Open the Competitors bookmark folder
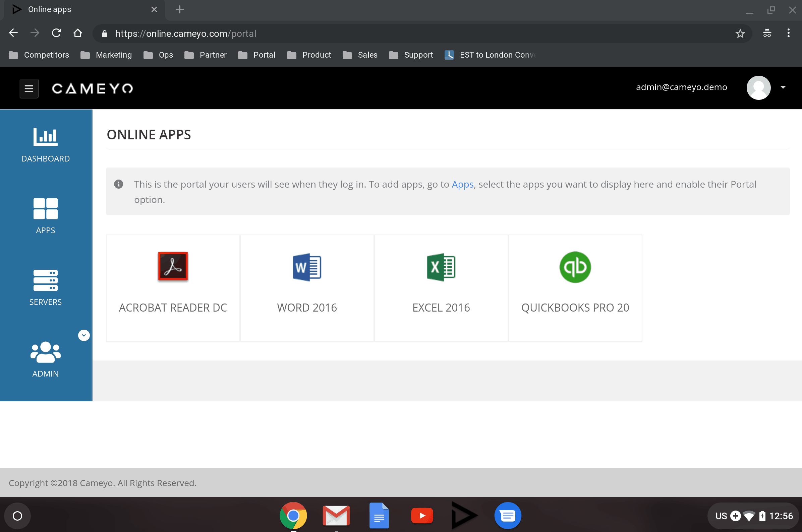 click(39, 55)
